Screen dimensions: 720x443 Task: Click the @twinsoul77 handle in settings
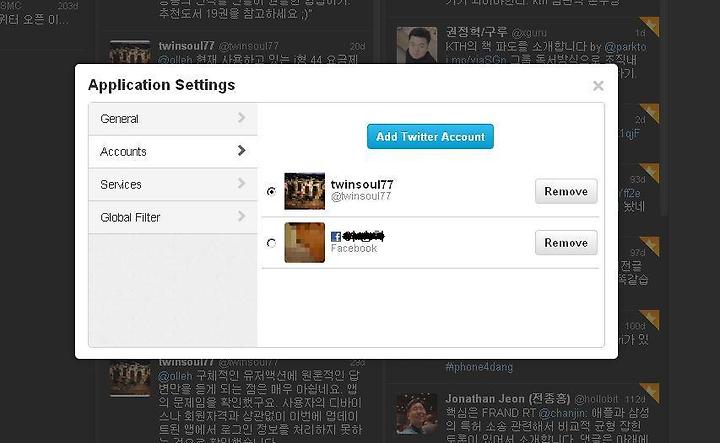361,196
